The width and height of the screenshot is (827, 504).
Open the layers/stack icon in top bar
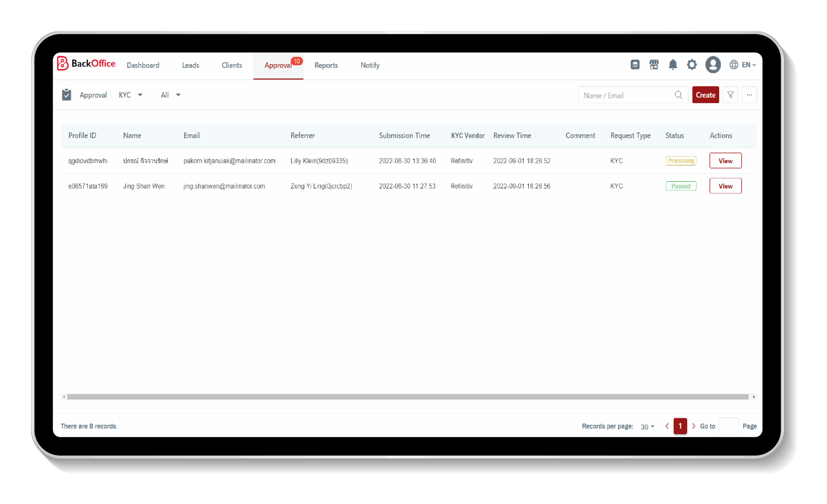click(635, 65)
